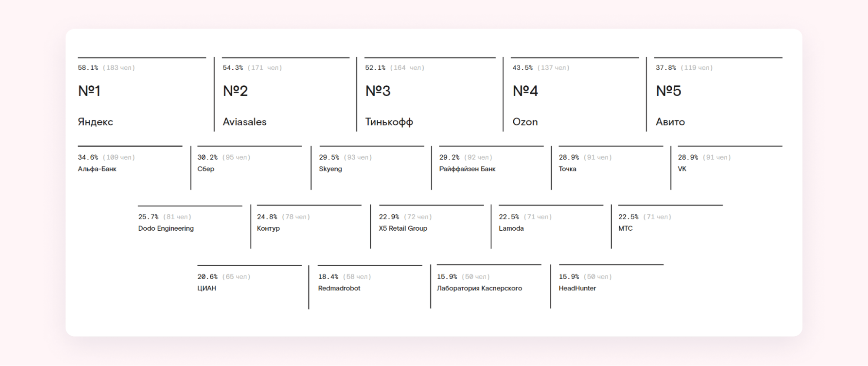Click the 43.5% value above Ozon

(x=522, y=68)
